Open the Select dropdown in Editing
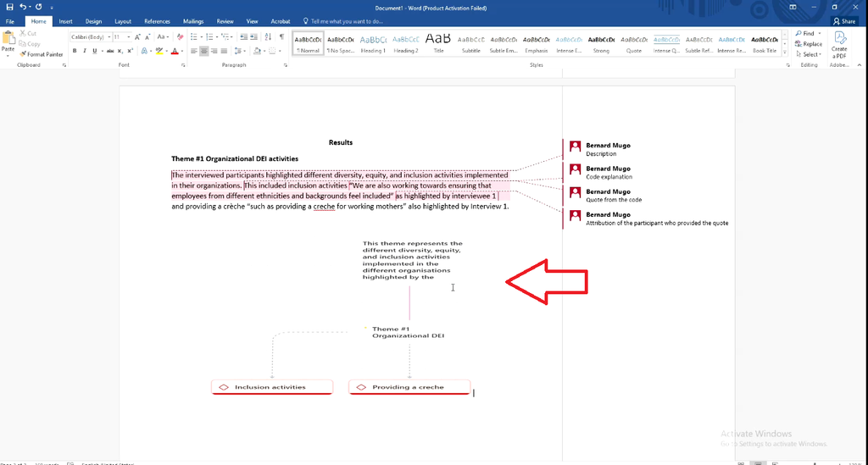This screenshot has width=868, height=465. [809, 54]
